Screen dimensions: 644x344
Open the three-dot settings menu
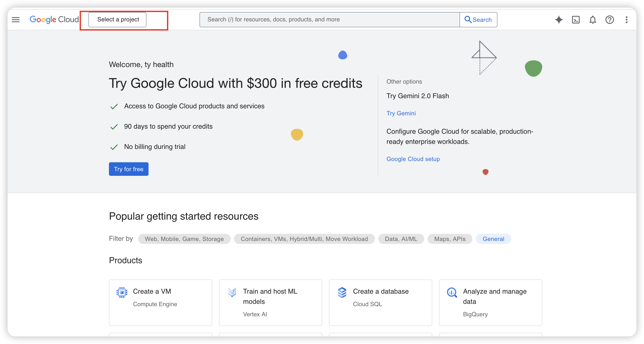[626, 19]
